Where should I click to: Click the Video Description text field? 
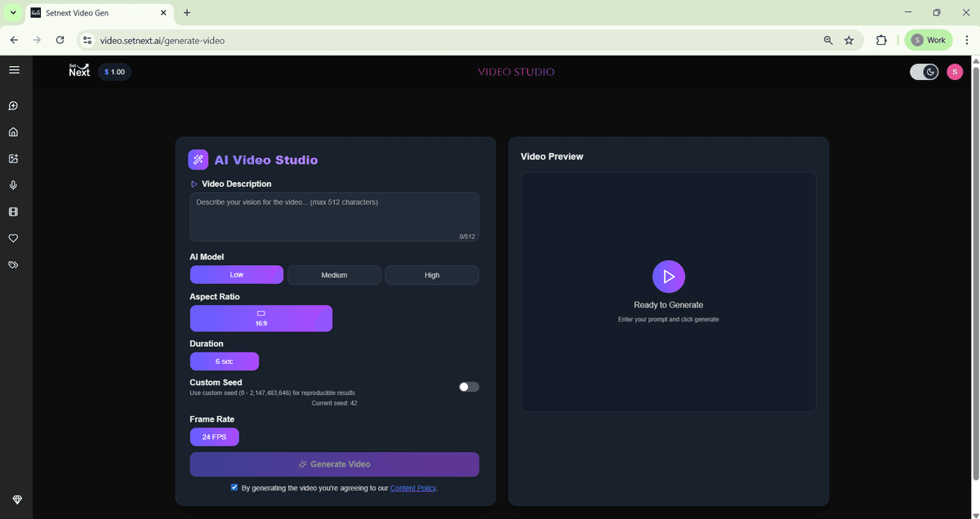[334, 216]
